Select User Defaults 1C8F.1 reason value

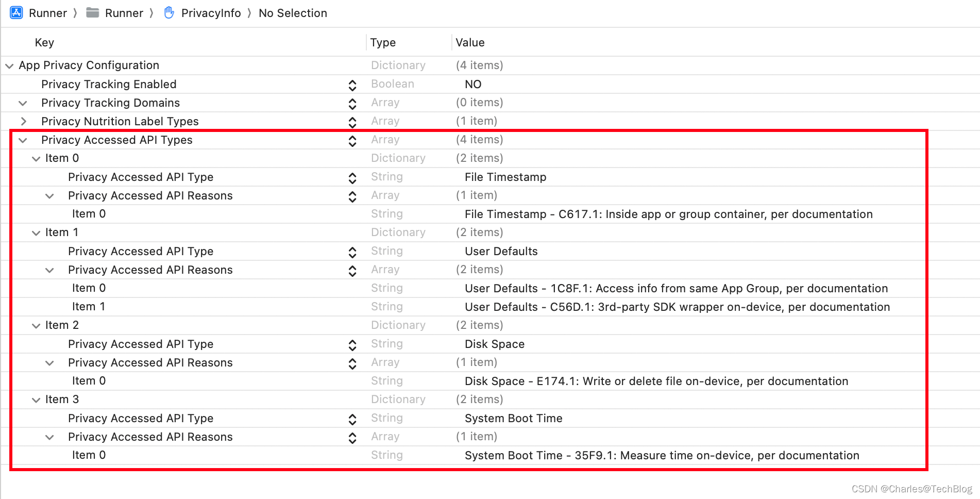click(677, 288)
